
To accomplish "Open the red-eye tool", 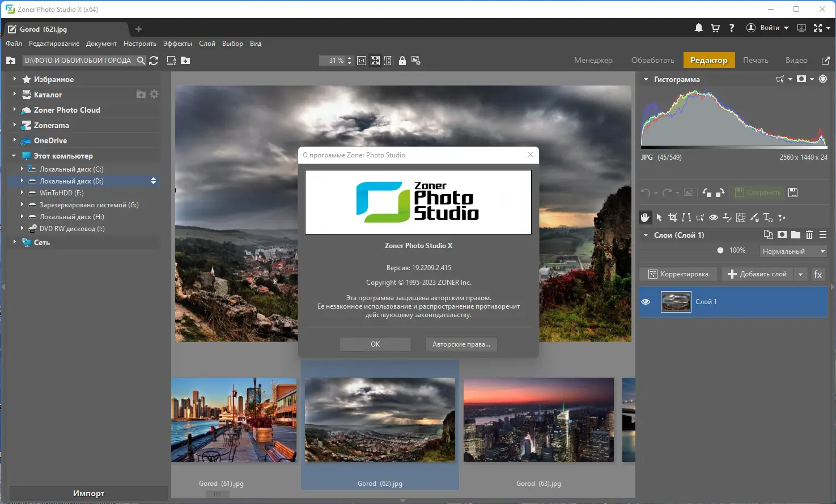I will tap(714, 217).
